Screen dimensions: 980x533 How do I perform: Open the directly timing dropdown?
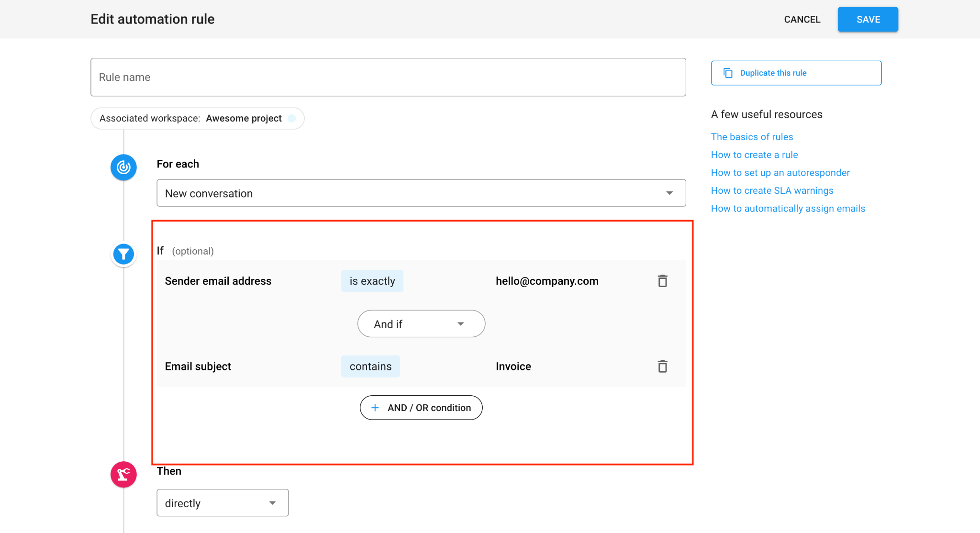point(223,503)
